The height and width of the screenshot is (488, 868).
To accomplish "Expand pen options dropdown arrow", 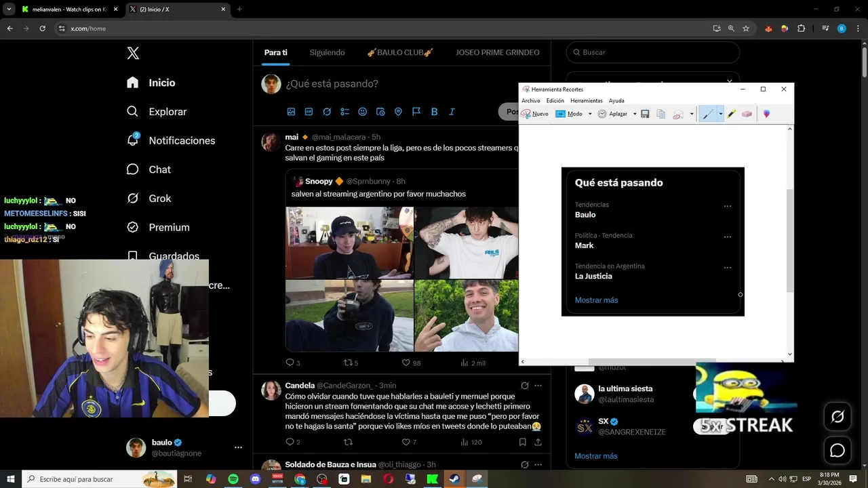I will click(x=720, y=114).
